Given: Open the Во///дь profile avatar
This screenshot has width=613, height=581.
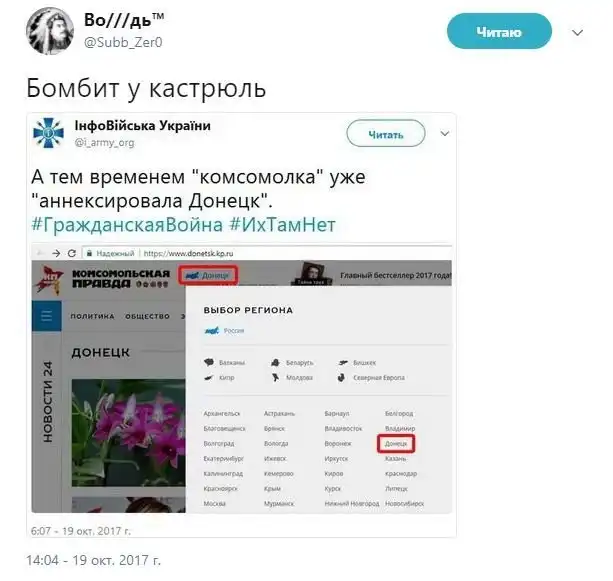Looking at the screenshot, I should pyautogui.click(x=50, y=31).
